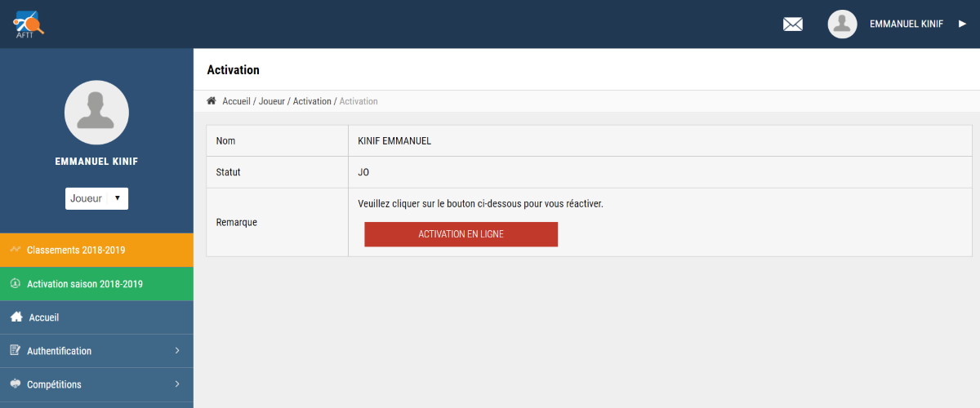
Task: Click the Joueur breadcrumb link
Action: 271,101
